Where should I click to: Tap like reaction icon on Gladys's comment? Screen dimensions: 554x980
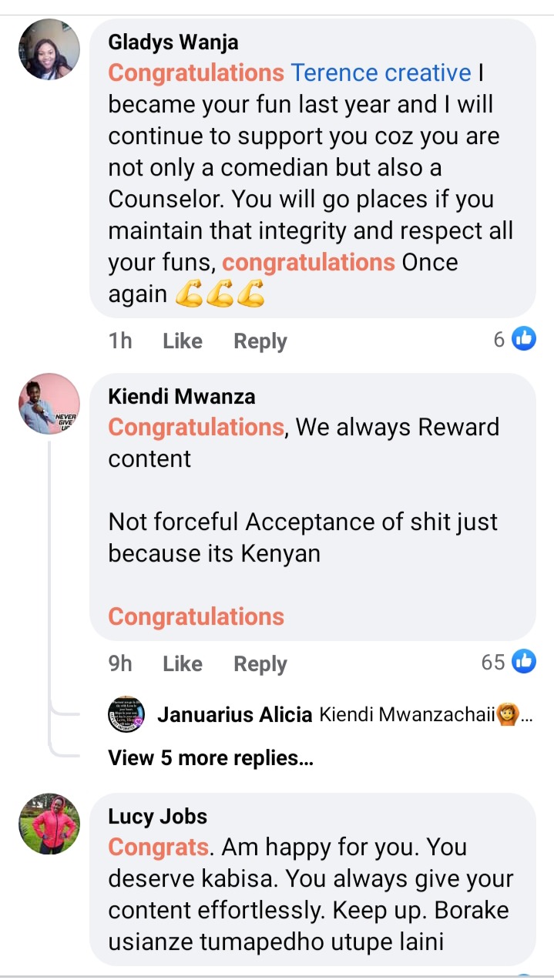pos(524,338)
